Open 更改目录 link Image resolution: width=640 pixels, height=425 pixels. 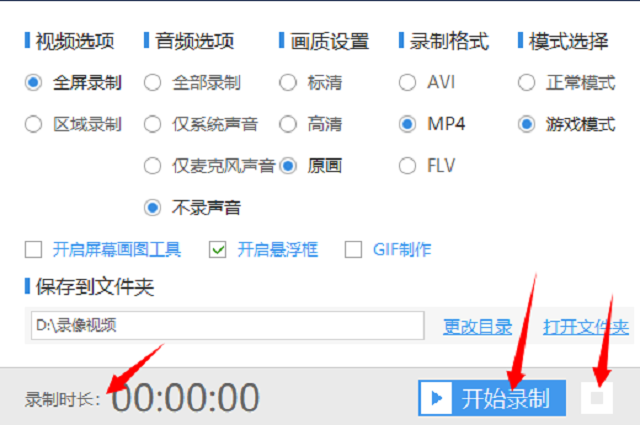pos(478,327)
